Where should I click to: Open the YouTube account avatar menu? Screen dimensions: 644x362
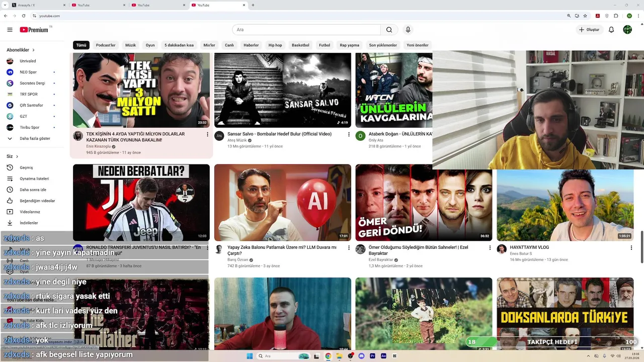tap(627, 30)
